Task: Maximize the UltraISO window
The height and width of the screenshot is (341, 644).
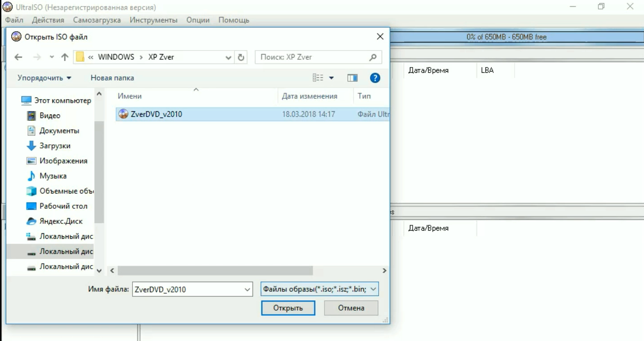Action: [x=601, y=6]
